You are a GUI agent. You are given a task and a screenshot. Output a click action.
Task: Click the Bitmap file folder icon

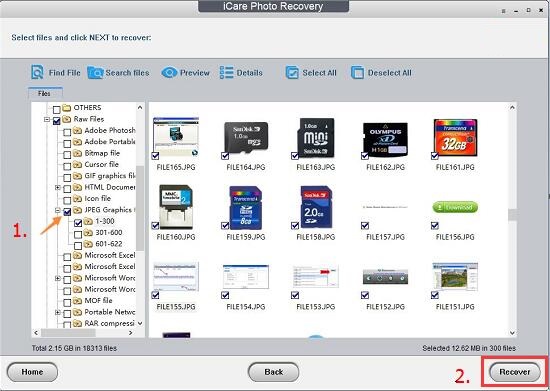point(77,153)
